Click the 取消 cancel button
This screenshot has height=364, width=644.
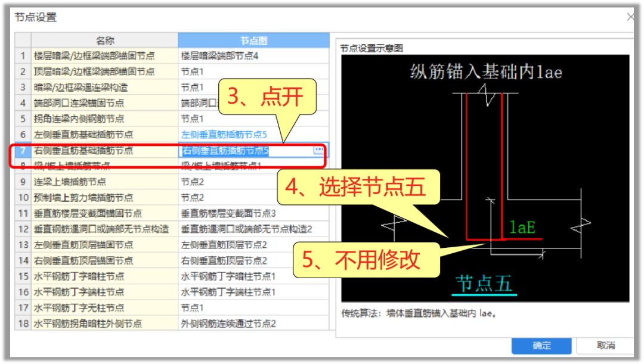(x=605, y=346)
